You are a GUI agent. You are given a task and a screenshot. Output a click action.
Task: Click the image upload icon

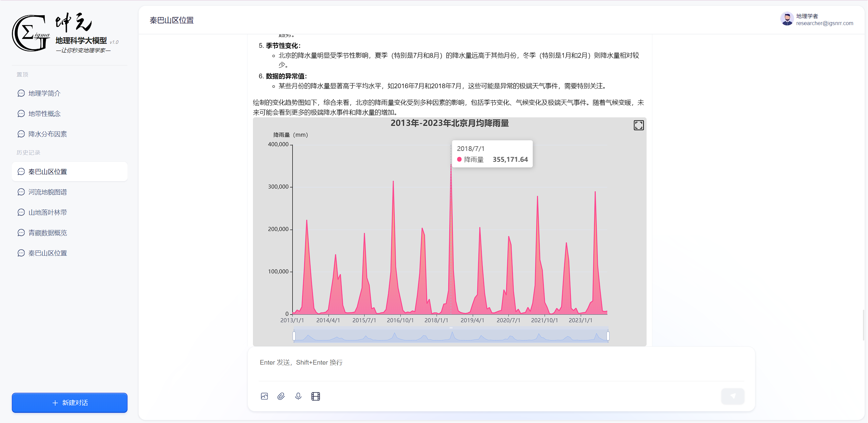pyautogui.click(x=264, y=396)
